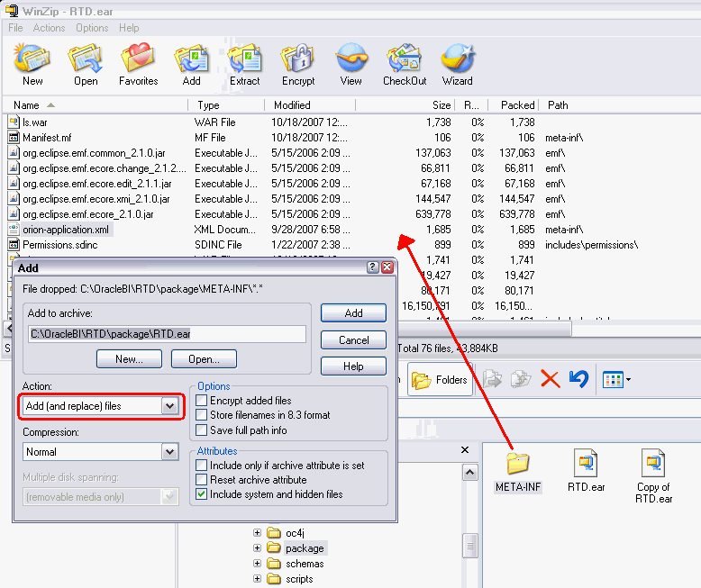
Task: Click the Help button in Add dialog
Action: pyautogui.click(x=353, y=366)
